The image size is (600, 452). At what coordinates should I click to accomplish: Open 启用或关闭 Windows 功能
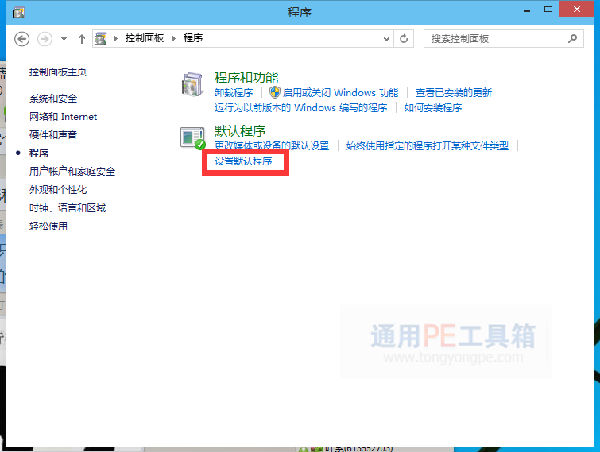340,93
